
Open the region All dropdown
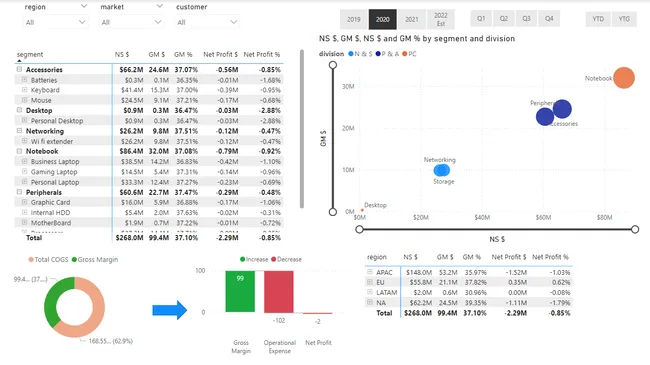click(x=55, y=22)
